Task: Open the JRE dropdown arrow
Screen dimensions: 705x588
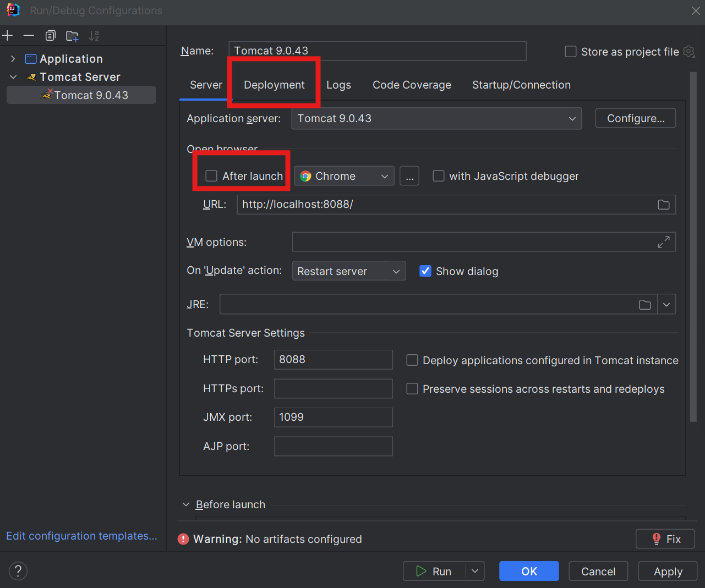Action: point(666,305)
